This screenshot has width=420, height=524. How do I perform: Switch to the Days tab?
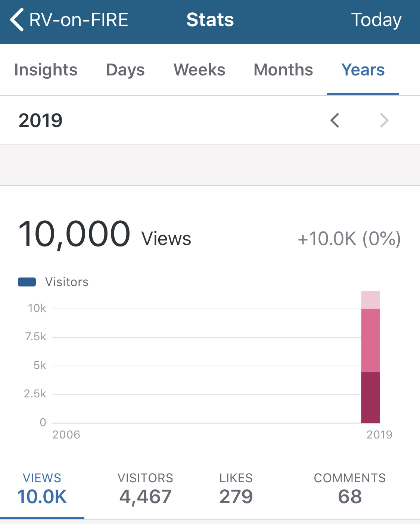coord(125,70)
